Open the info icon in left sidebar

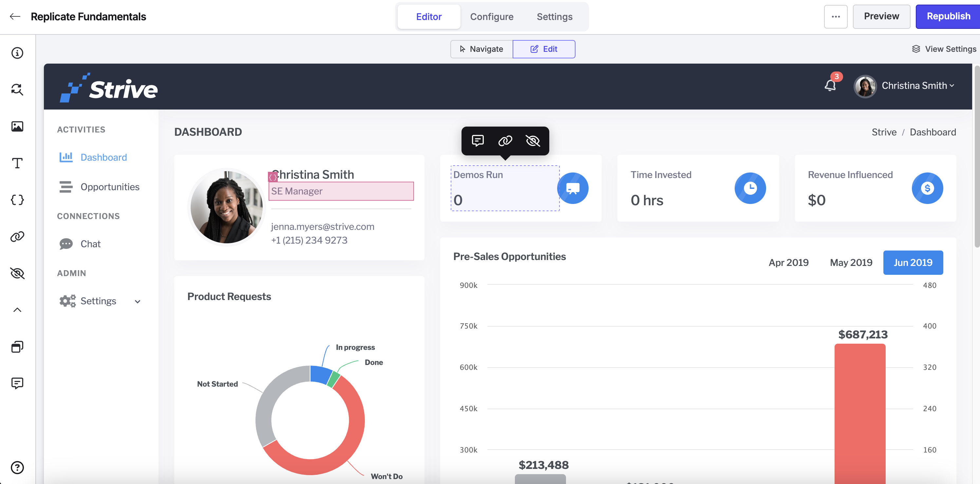click(x=17, y=53)
